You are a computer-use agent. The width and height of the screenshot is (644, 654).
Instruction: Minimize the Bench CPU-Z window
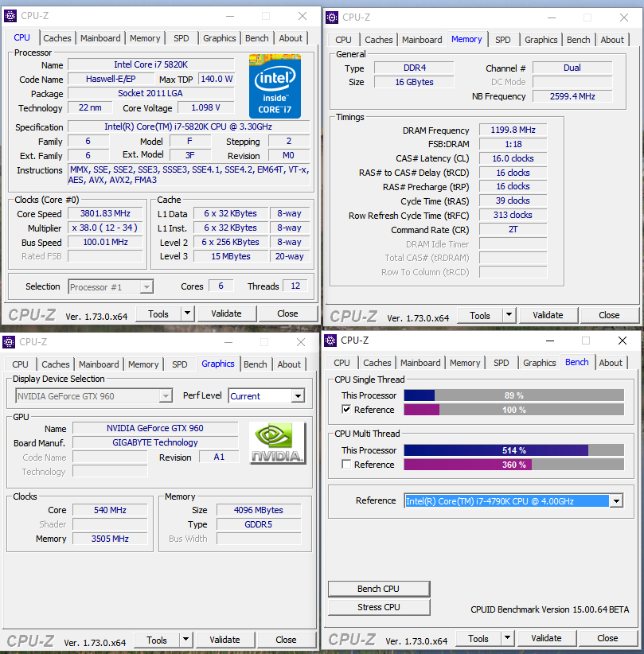pos(550,341)
